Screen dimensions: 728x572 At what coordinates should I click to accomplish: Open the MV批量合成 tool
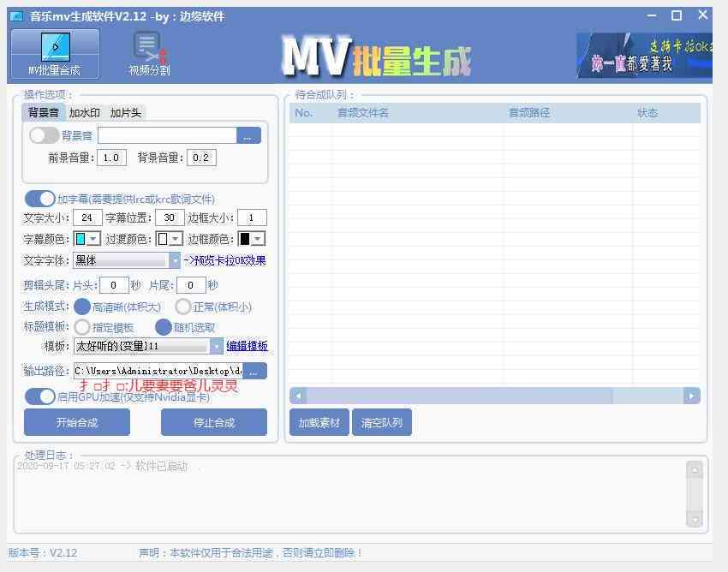pyautogui.click(x=55, y=54)
